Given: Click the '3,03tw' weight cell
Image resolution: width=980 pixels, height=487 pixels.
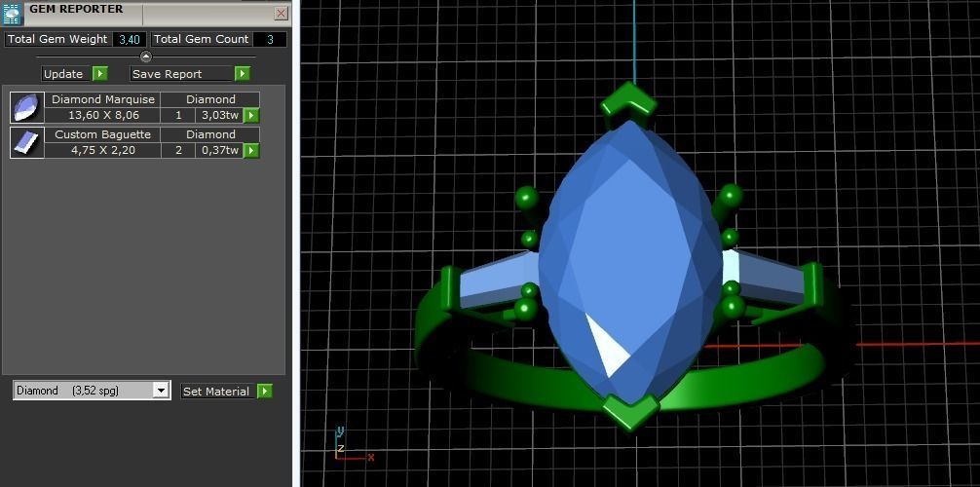Looking at the screenshot, I should click(x=219, y=115).
